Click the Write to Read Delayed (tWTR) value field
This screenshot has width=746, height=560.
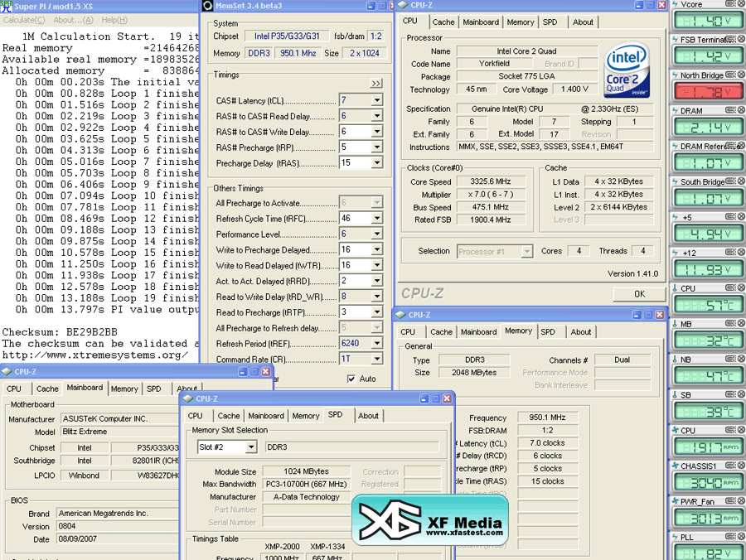pyautogui.click(x=356, y=265)
